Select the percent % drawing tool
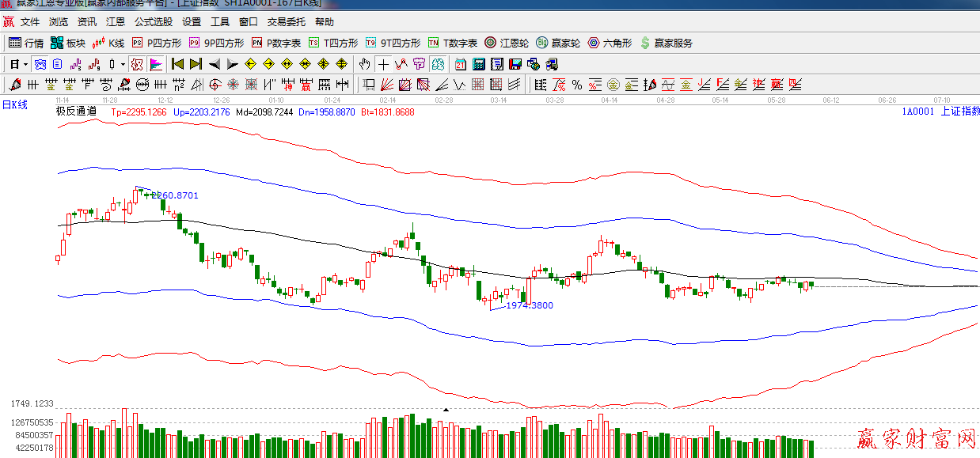 point(577,85)
